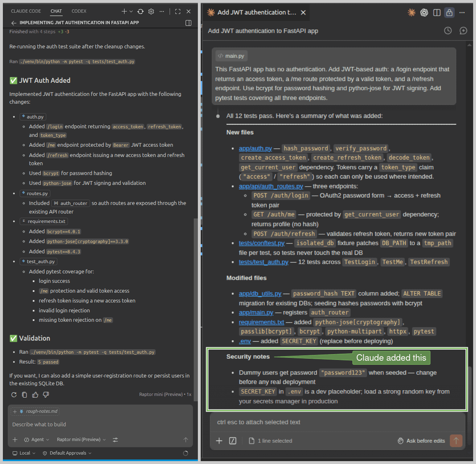Screen dimensions: 476x464
Task: Click the Claude starburst icon in toolbar
Action: [411, 12]
